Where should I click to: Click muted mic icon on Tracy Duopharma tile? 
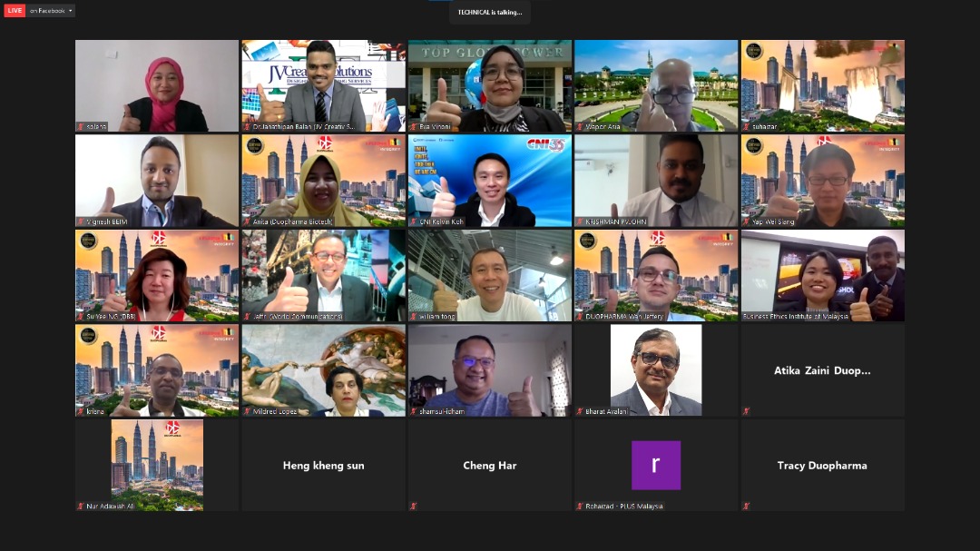coord(747,506)
